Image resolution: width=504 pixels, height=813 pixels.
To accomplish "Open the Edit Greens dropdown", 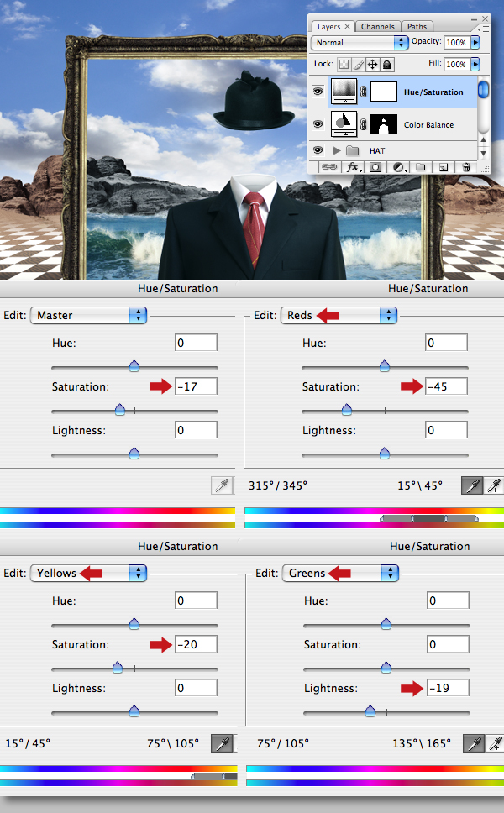I will coord(341,573).
